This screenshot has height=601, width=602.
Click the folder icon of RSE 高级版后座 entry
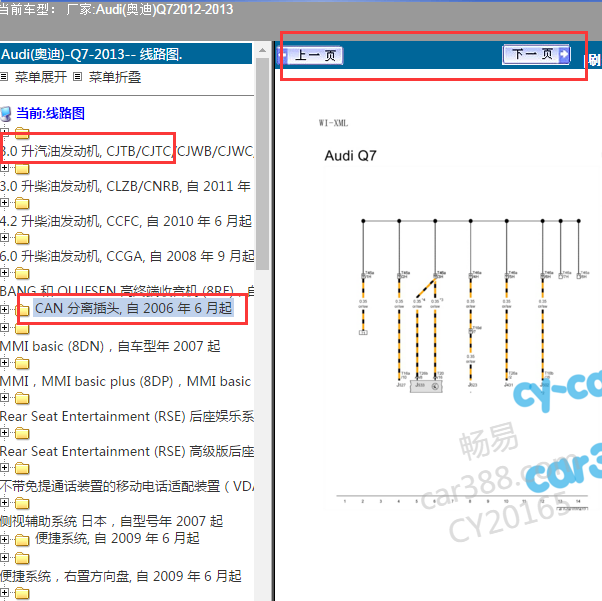pos(22,433)
